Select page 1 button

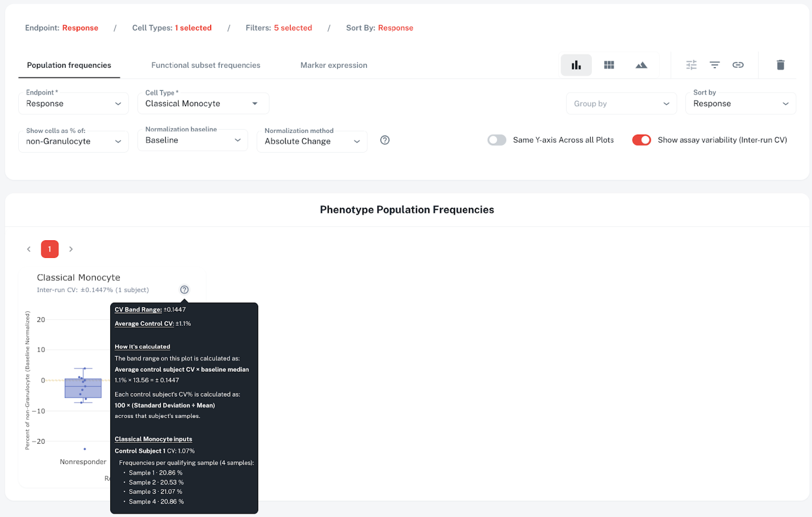50,249
